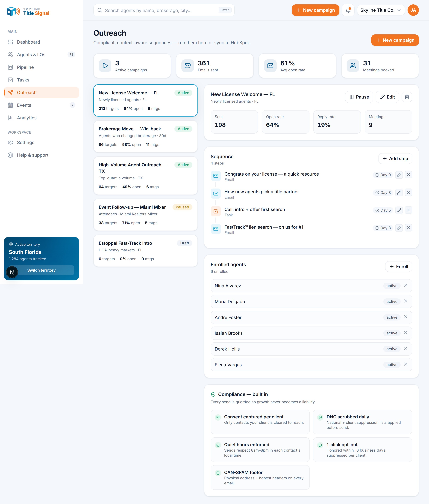
Task: Edit the Day 3 sequence step
Action: point(399,193)
